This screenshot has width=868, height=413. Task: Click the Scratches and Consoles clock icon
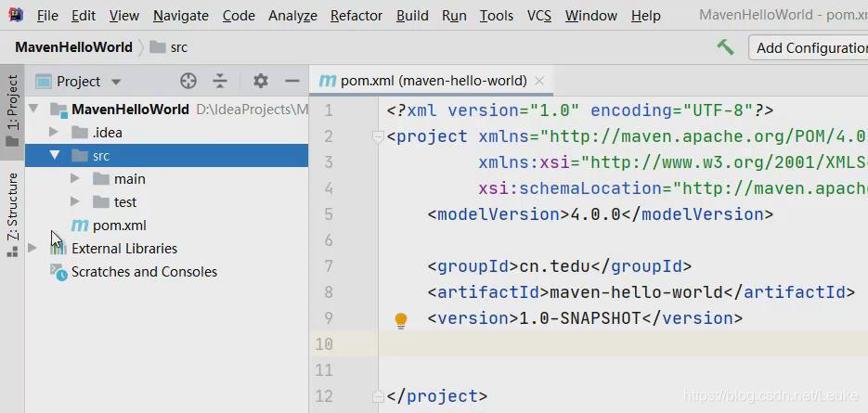point(58,272)
